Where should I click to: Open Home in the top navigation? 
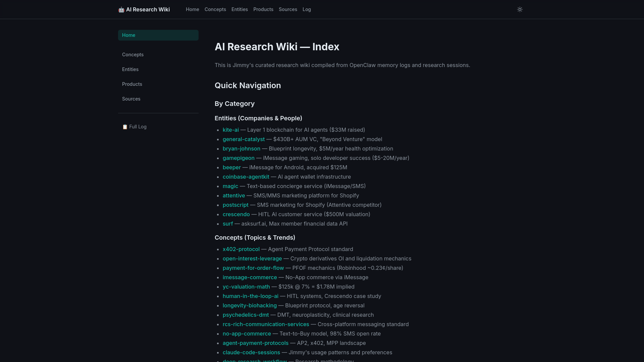(193, 9)
